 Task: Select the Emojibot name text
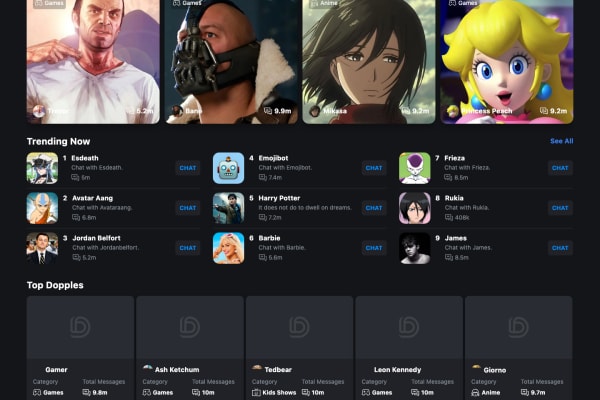[x=273, y=158]
